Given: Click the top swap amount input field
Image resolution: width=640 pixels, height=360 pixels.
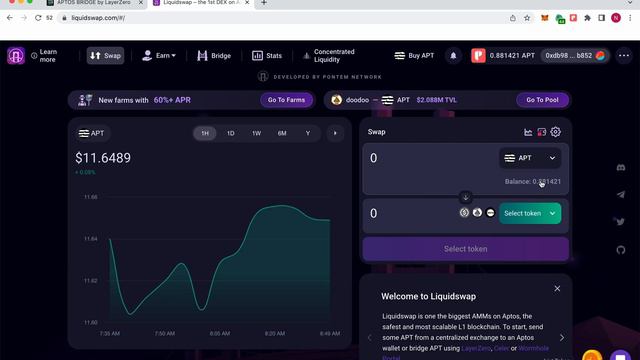Looking at the screenshot, I should coord(431,158).
